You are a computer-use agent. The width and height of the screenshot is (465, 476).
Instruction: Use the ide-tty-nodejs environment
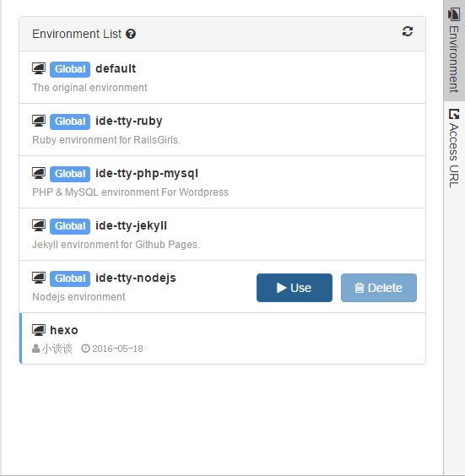[295, 288]
